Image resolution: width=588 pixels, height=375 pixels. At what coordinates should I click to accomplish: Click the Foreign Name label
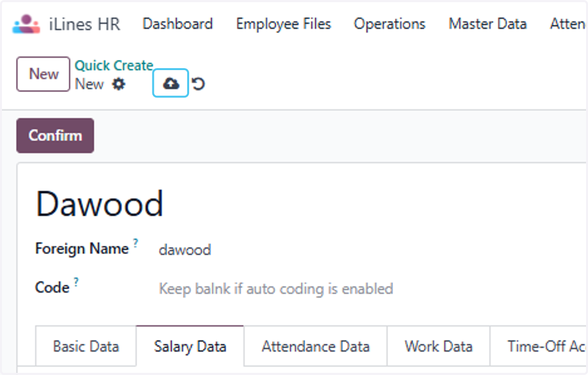pyautogui.click(x=82, y=249)
